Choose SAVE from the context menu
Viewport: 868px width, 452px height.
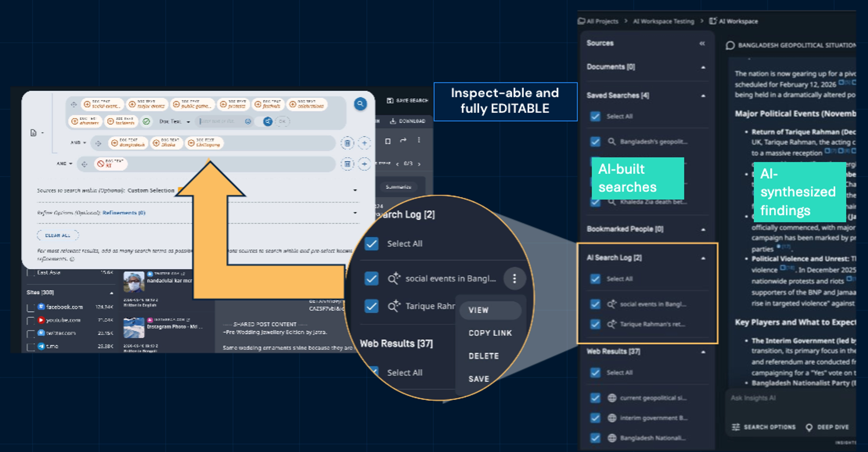(479, 379)
